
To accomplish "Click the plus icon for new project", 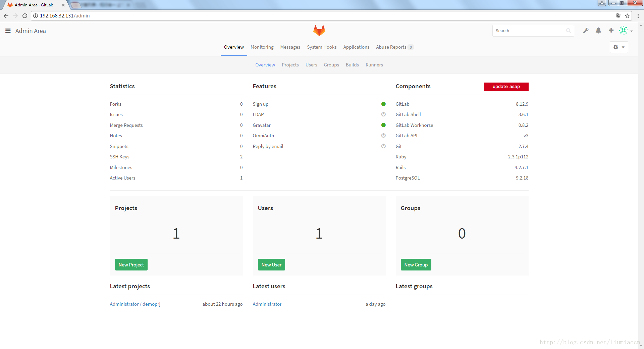I will 611,31.
